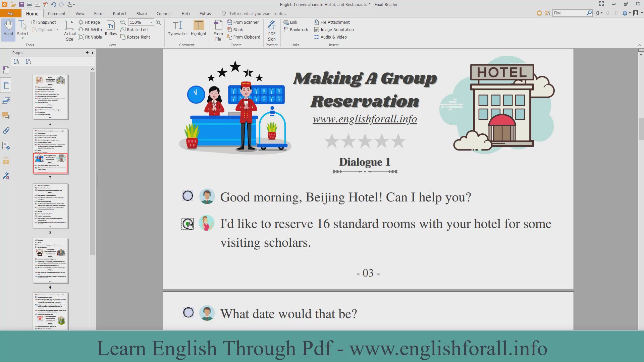Open the Comment ribbon tab

point(57,13)
